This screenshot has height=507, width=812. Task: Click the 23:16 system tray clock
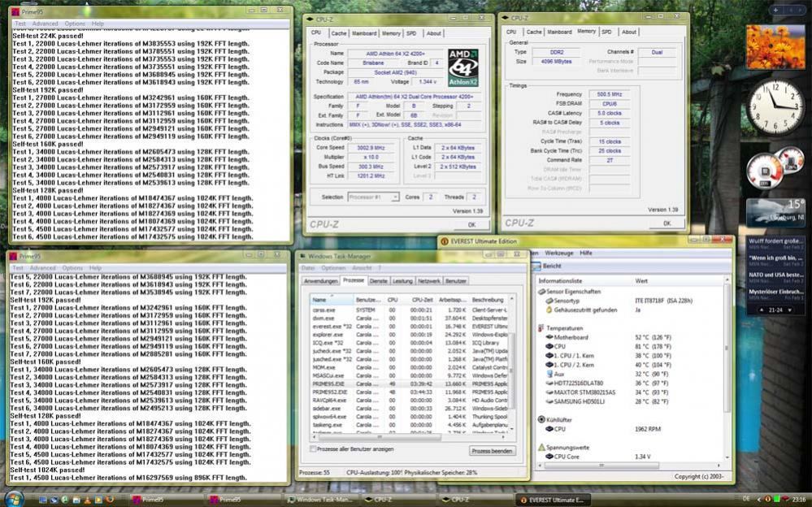click(799, 499)
